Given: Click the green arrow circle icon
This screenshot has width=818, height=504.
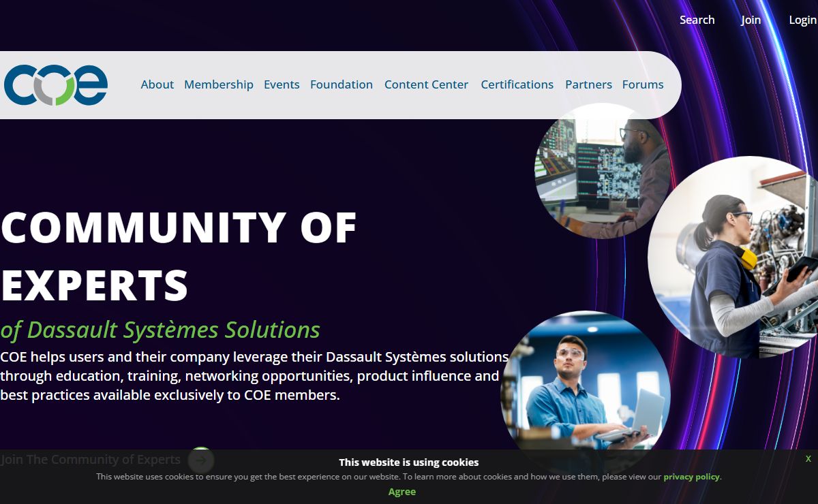Looking at the screenshot, I should (x=200, y=460).
